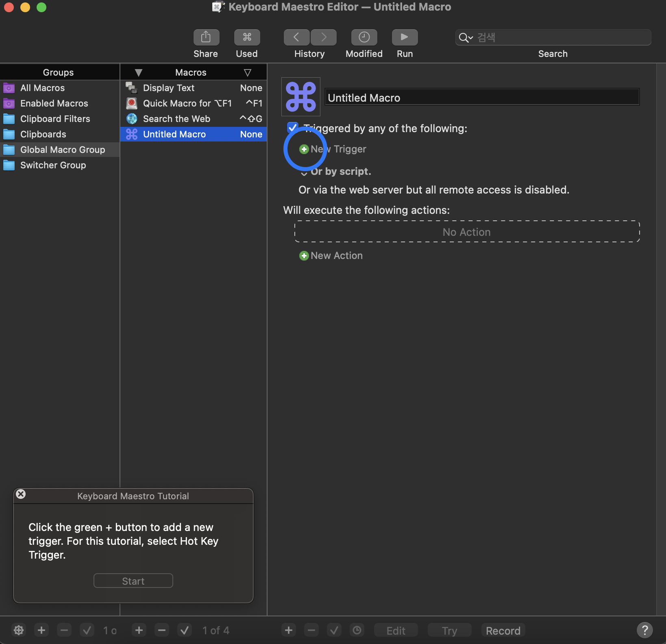Sort macros by trigger with outline triangle
The width and height of the screenshot is (666, 644).
coord(248,73)
